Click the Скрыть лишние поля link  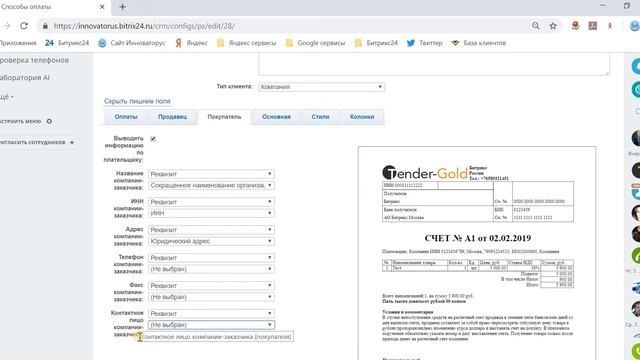coord(137,101)
